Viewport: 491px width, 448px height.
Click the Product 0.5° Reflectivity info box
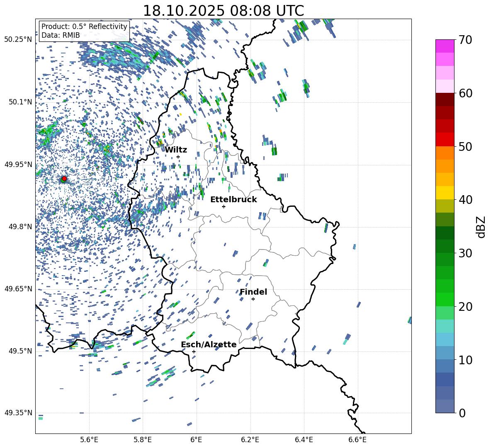84,31
